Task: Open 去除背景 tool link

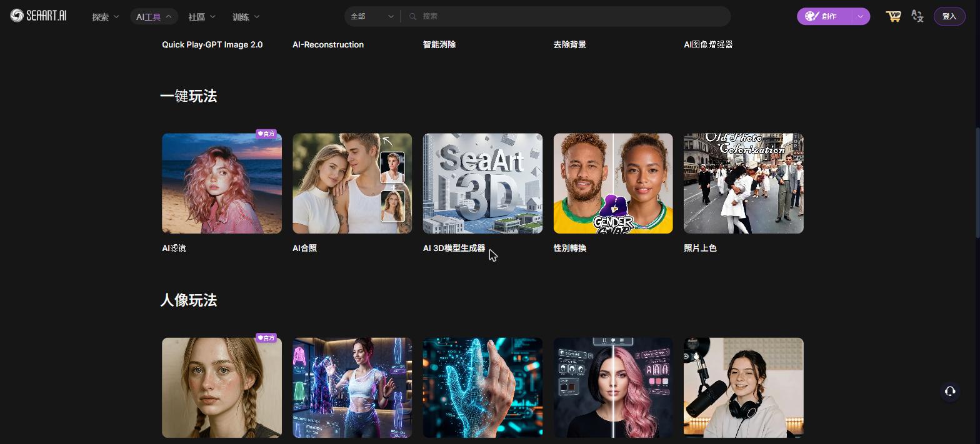Action: [569, 44]
